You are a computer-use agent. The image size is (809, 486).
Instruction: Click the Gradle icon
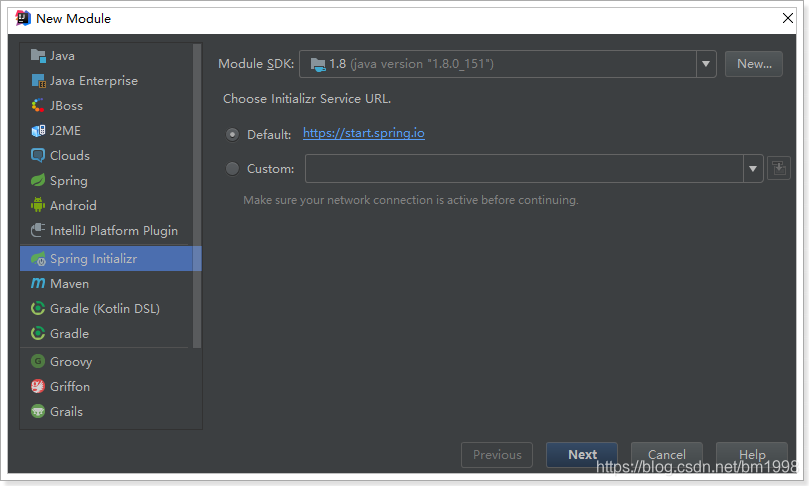click(x=38, y=333)
